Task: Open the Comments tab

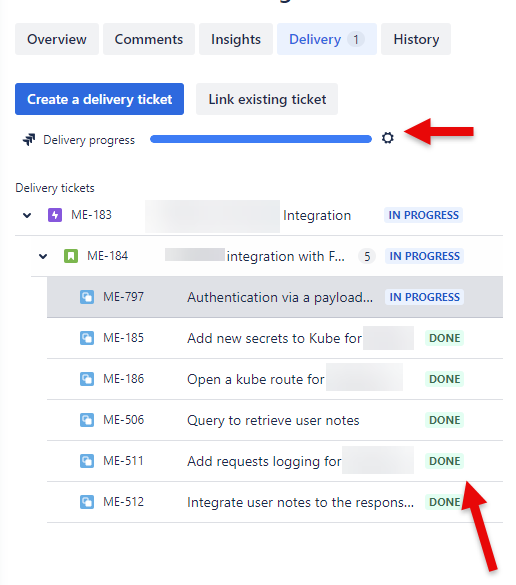Action: pyautogui.click(x=149, y=39)
